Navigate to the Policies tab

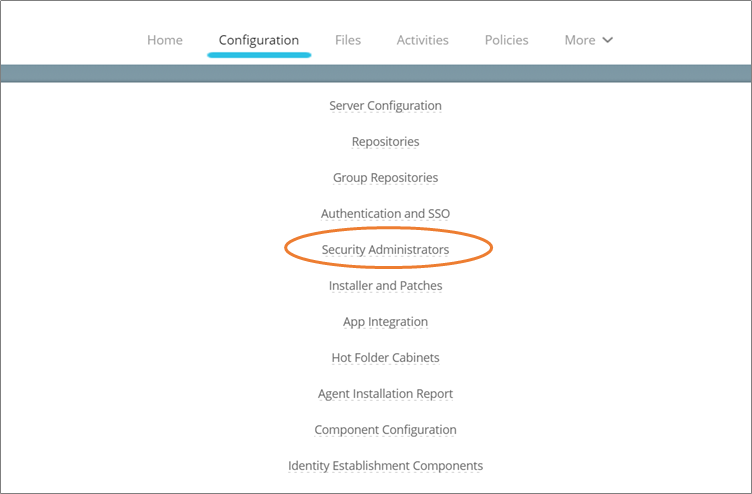point(506,40)
